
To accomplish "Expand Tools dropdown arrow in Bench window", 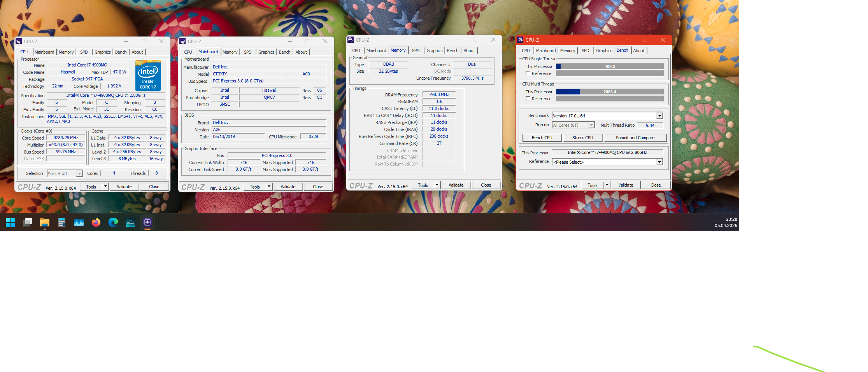I will (x=607, y=185).
